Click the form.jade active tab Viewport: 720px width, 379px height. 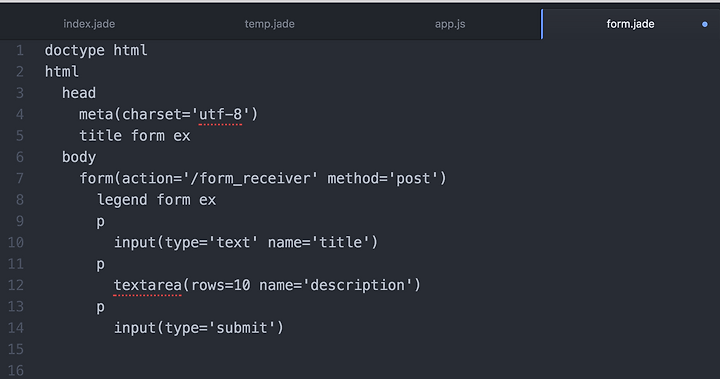630,24
